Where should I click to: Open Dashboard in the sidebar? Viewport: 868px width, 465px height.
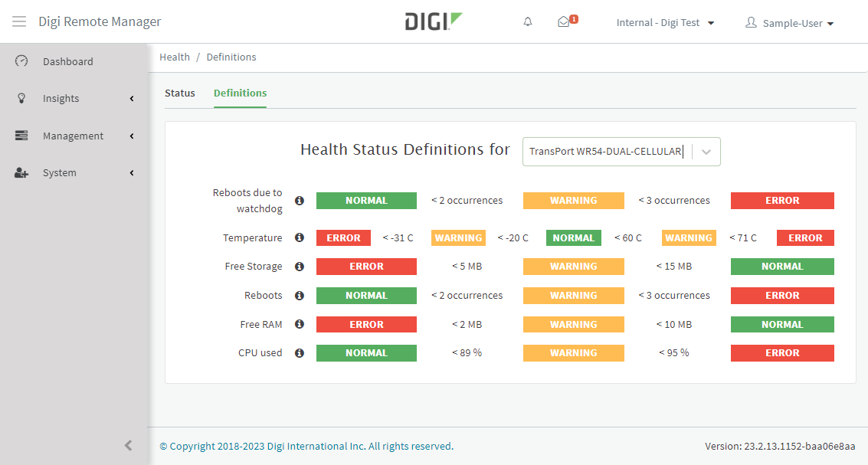(68, 61)
